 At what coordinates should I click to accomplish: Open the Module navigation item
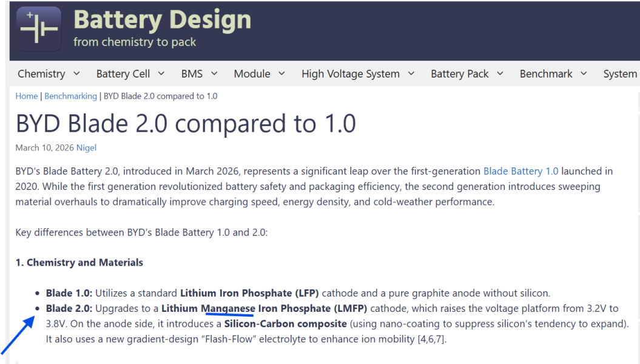pos(252,74)
